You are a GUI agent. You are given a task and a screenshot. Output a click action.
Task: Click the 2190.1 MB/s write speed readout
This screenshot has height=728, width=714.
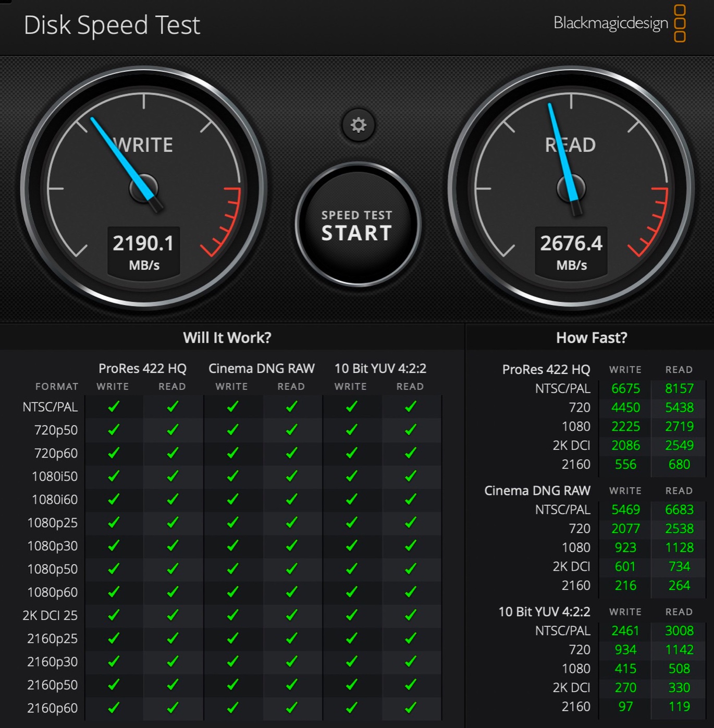[x=144, y=251]
